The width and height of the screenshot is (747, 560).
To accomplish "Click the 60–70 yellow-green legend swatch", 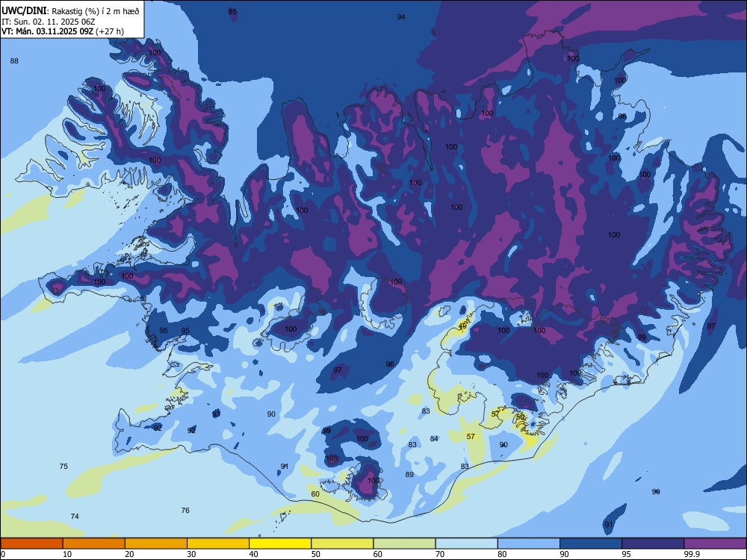I will click(404, 544).
